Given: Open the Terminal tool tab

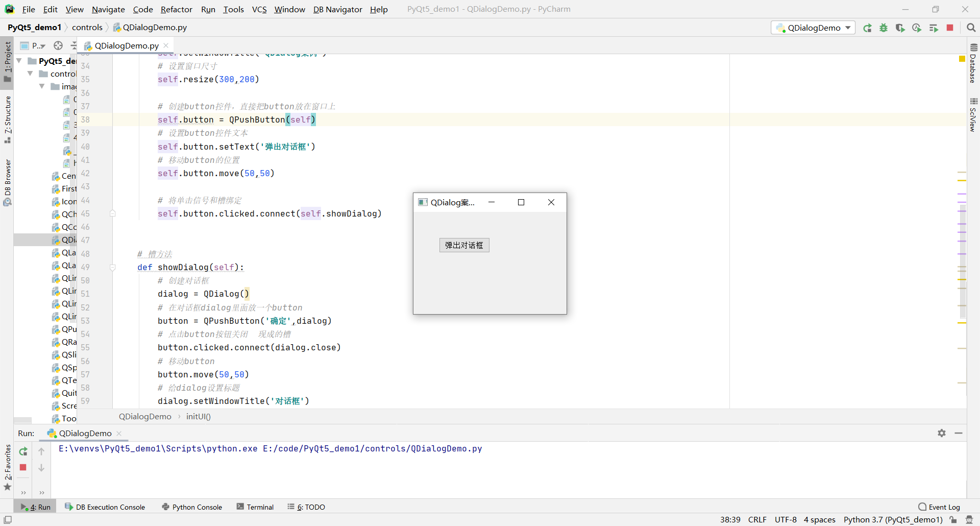Looking at the screenshot, I should [x=255, y=507].
